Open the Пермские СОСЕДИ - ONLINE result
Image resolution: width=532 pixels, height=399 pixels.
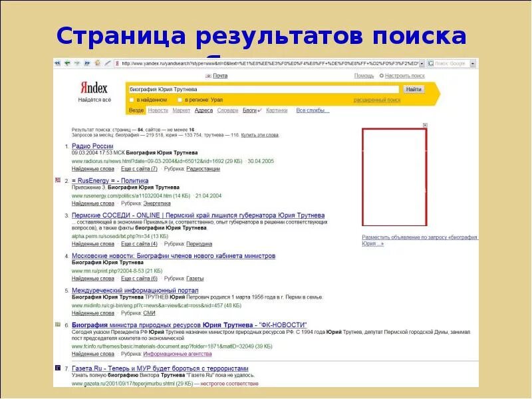coord(198,215)
